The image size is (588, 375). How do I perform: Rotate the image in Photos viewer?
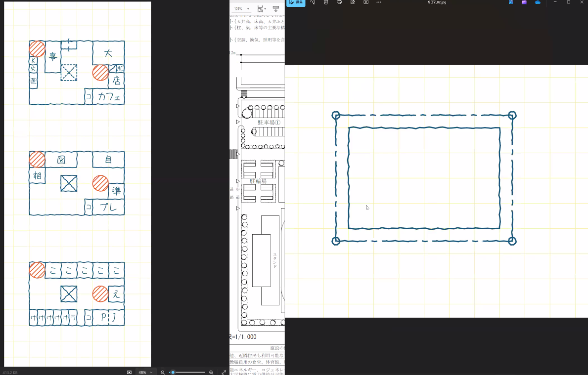(313, 2)
